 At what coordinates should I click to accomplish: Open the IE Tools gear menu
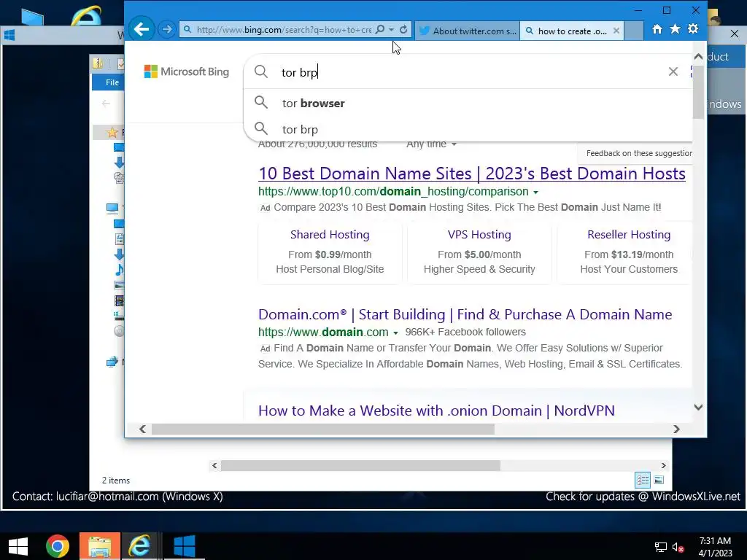click(693, 29)
